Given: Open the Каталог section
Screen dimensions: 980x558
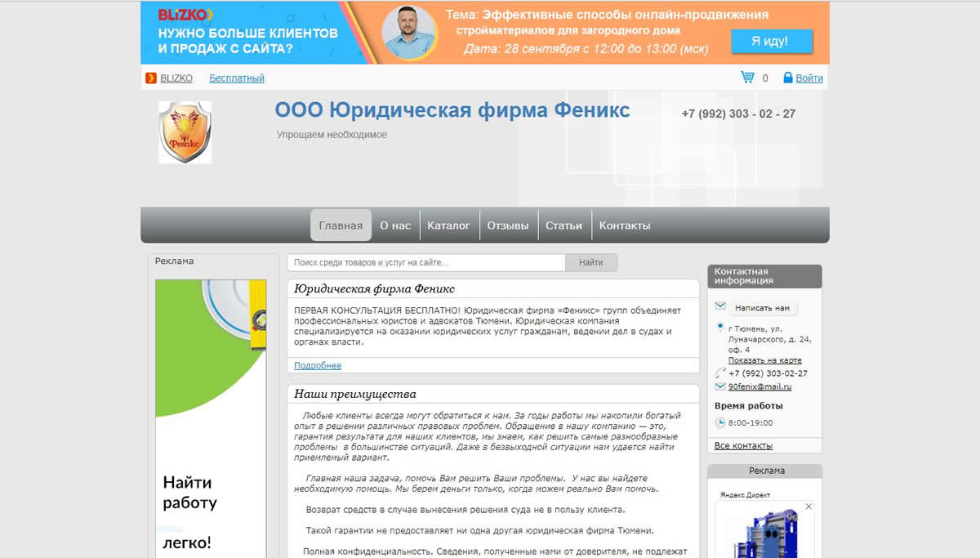Looking at the screenshot, I should coord(450,225).
